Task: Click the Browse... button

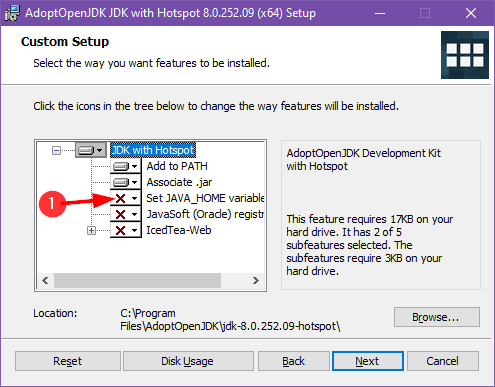Action: point(437,317)
